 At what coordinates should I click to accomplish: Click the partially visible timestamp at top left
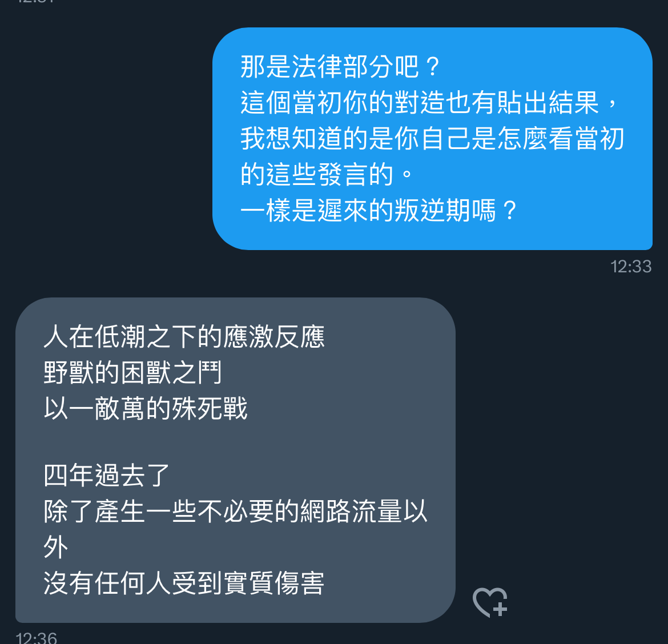36,2
